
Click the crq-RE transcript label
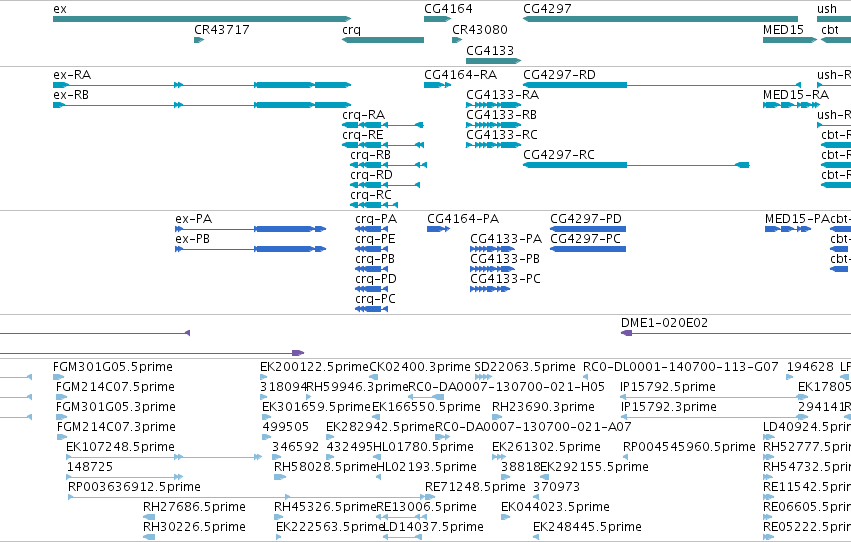click(363, 135)
